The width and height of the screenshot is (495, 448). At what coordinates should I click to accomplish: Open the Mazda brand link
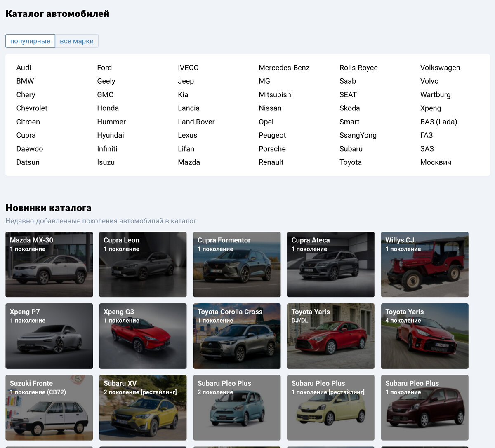(189, 162)
